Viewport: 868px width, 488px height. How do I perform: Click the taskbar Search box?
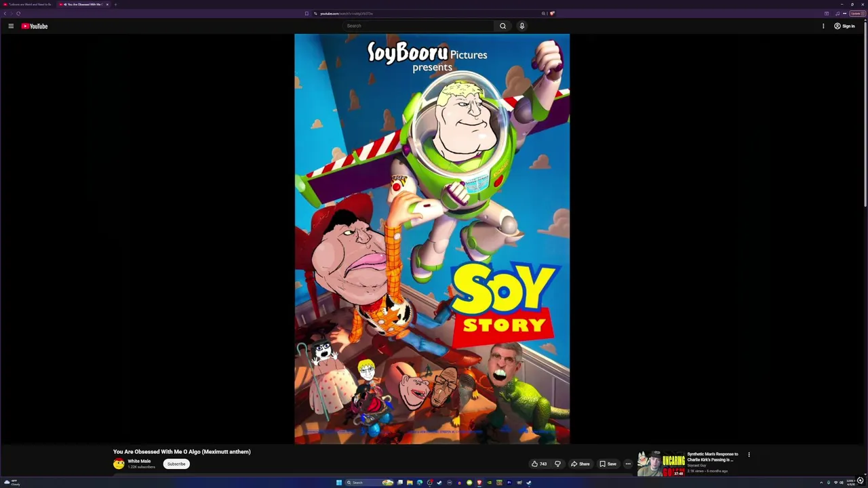[370, 483]
